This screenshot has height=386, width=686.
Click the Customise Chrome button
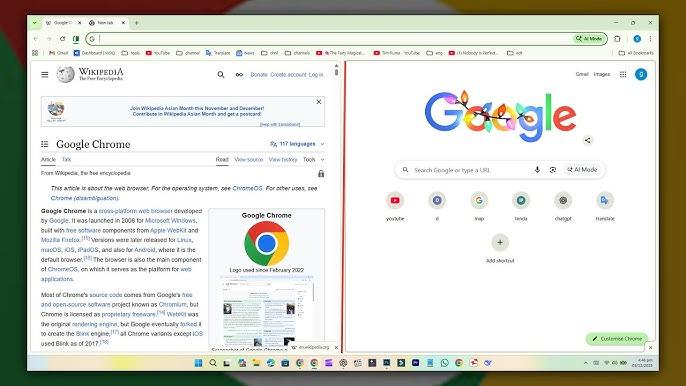(617, 339)
